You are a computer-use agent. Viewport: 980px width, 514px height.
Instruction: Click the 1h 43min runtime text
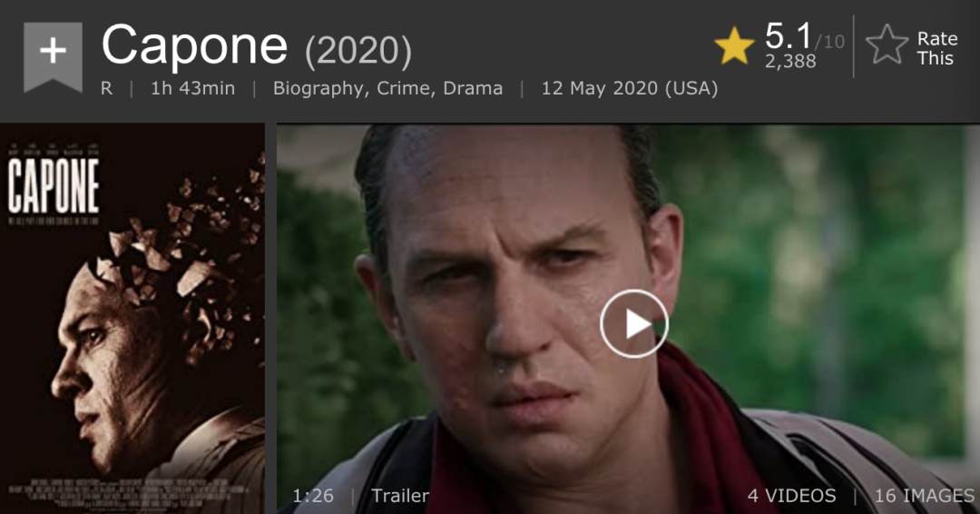pos(192,88)
